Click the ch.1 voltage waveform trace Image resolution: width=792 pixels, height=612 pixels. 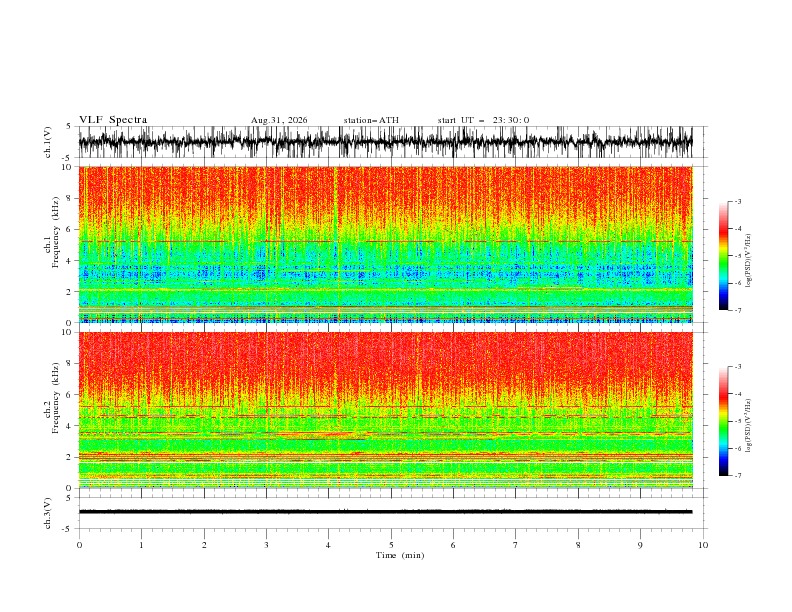[x=385, y=142]
